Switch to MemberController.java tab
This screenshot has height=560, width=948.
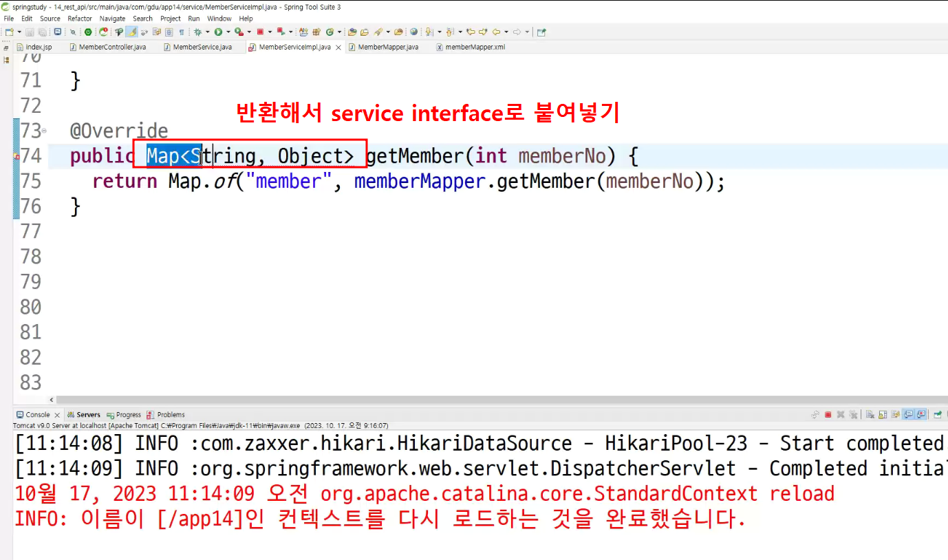[x=107, y=47]
